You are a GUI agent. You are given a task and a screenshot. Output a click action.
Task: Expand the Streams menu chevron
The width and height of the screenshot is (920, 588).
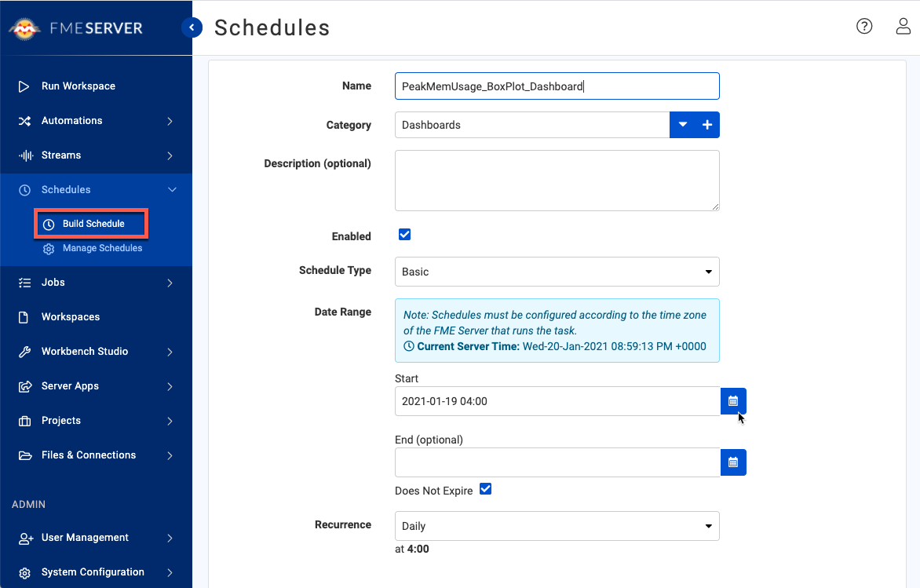tap(170, 155)
